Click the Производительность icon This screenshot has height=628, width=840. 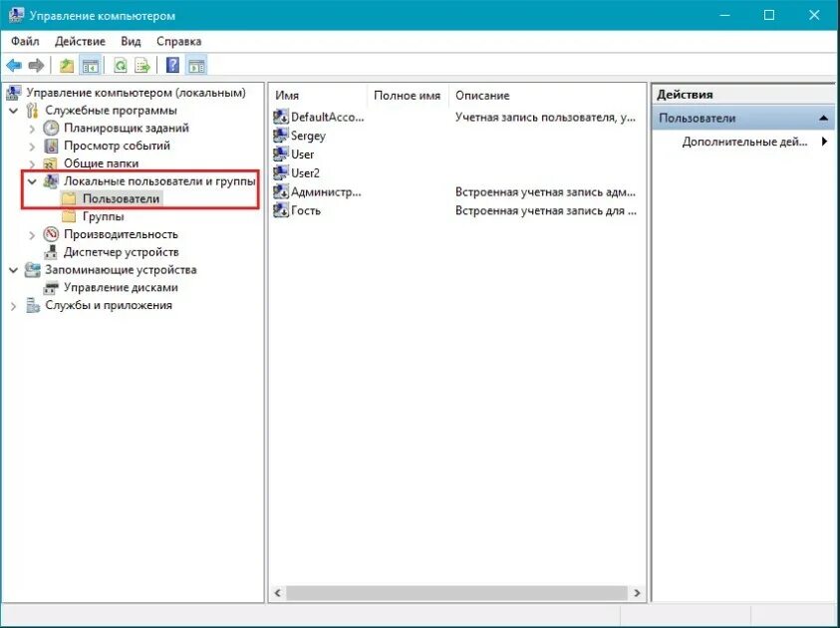coord(51,234)
